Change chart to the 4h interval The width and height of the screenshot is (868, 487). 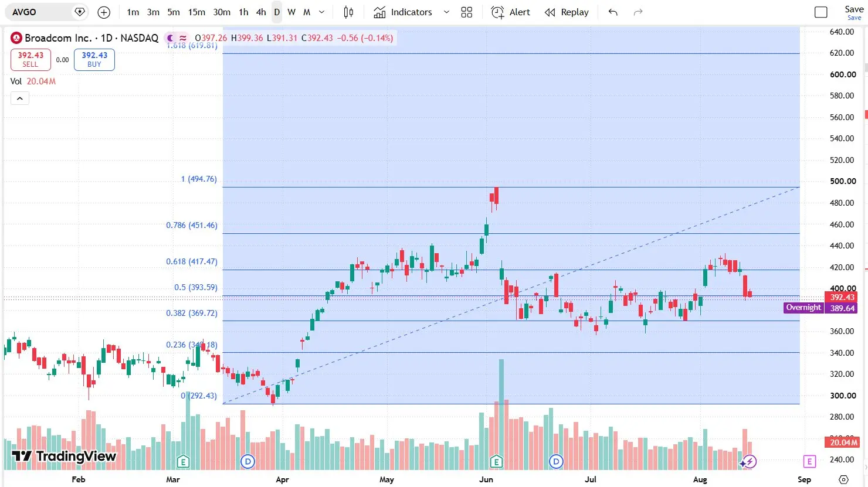(x=261, y=12)
